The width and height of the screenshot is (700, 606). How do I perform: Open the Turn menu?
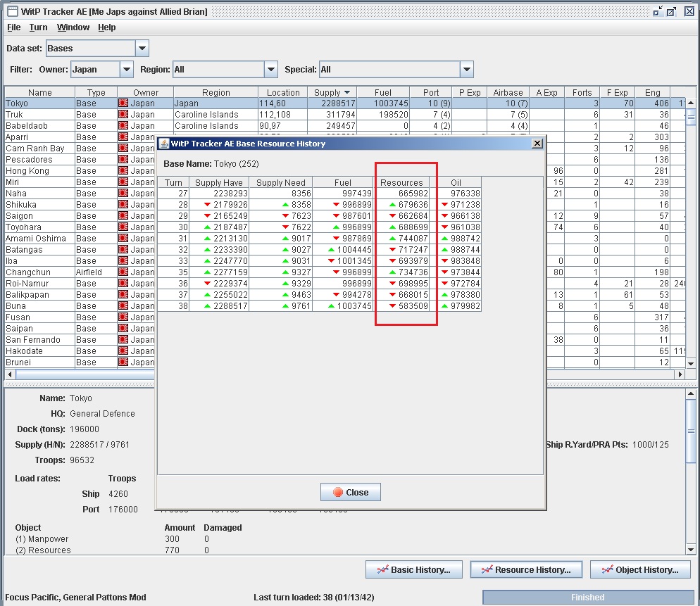(39, 27)
